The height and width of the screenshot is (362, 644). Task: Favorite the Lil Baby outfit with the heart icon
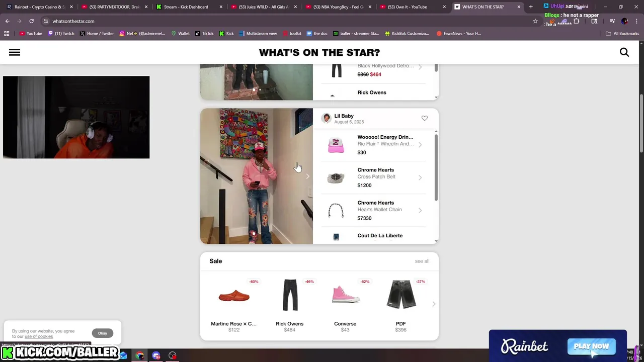coord(425,118)
